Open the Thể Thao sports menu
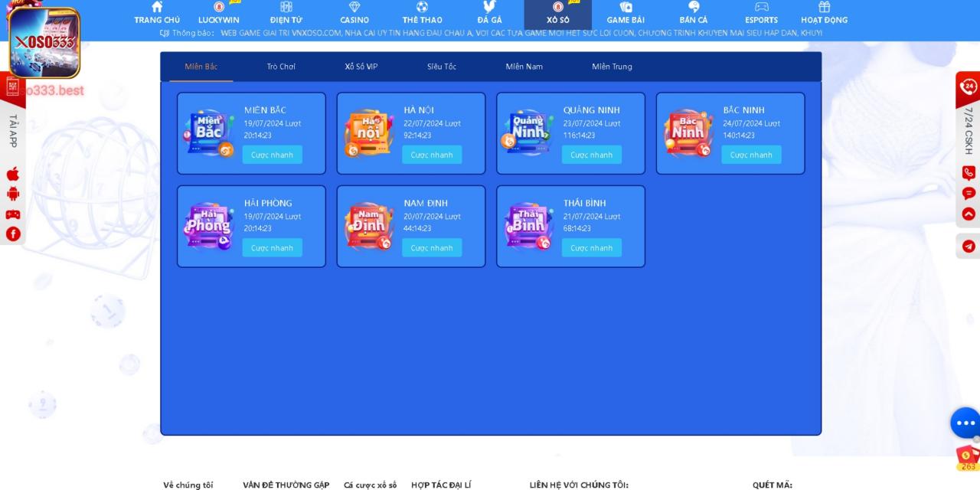 (x=422, y=14)
